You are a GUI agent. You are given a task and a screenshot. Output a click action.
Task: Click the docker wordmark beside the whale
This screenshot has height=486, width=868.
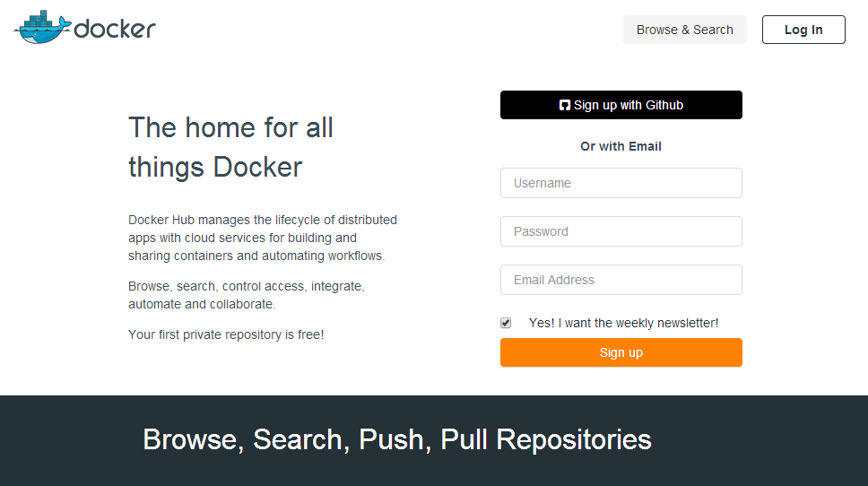(115, 30)
